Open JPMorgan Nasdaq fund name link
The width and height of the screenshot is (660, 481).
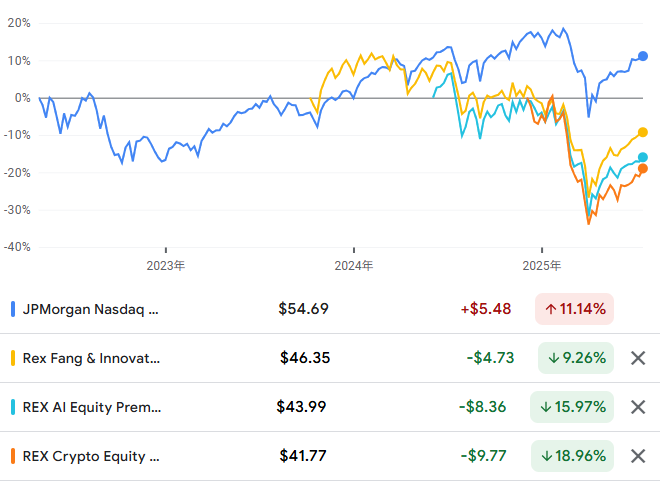tap(90, 309)
